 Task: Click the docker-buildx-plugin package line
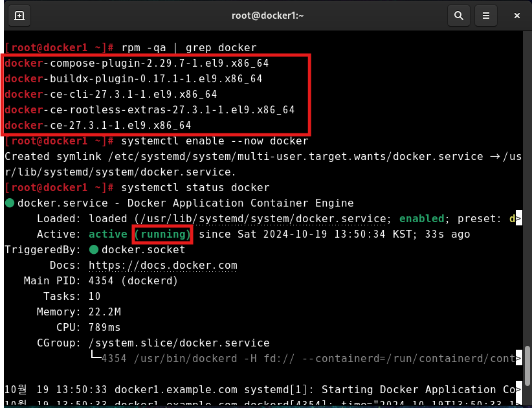133,79
